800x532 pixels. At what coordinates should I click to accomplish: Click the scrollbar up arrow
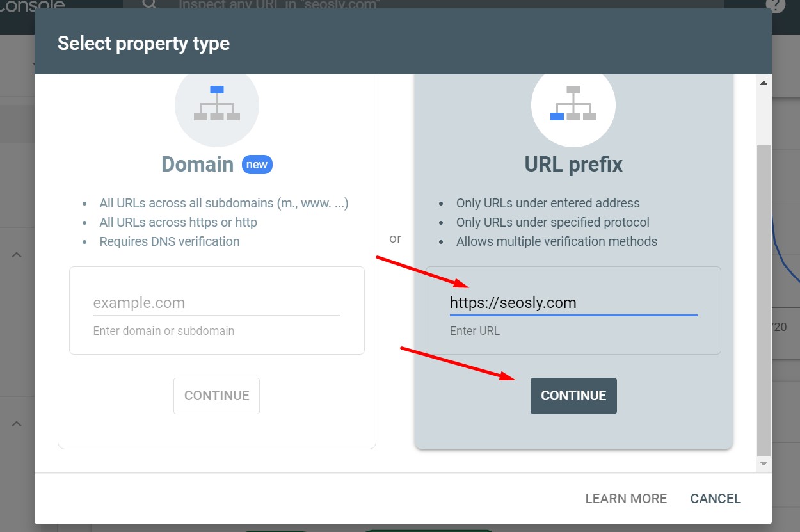tap(763, 82)
